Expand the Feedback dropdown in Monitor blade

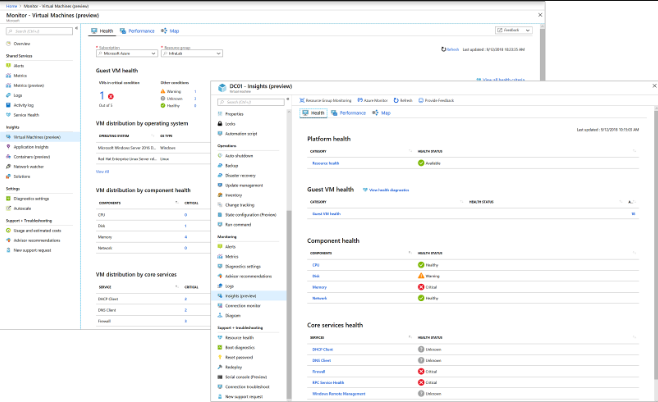514,30
